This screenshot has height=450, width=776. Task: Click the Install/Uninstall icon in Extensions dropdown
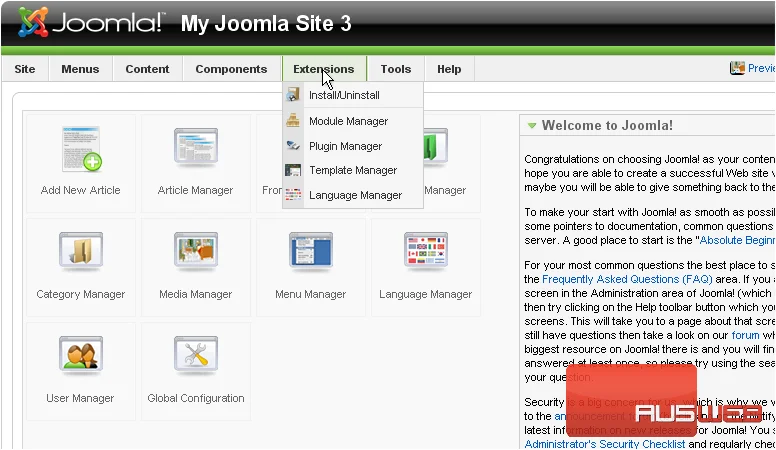click(293, 95)
